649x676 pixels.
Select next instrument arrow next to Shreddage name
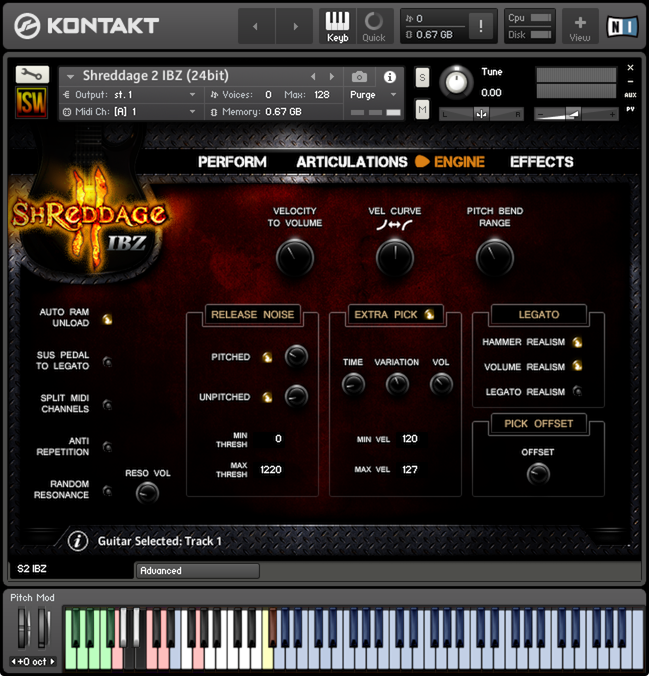tap(331, 77)
